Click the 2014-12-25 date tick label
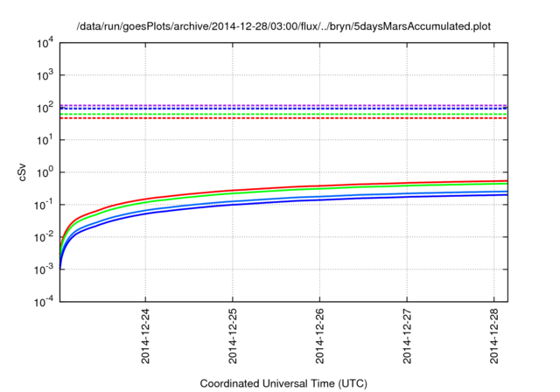The width and height of the screenshot is (560, 392). pos(233,336)
